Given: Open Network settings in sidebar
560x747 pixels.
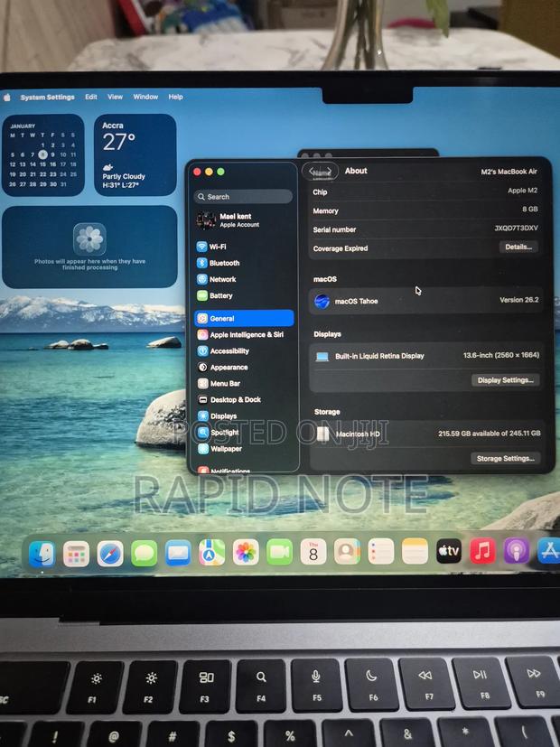Looking at the screenshot, I should click(244, 279).
